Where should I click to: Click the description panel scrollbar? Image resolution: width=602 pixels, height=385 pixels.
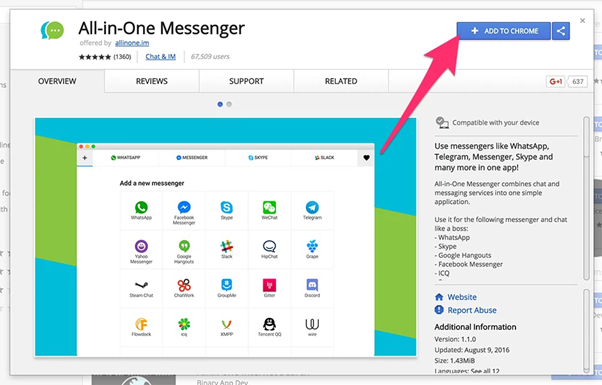coord(586,198)
